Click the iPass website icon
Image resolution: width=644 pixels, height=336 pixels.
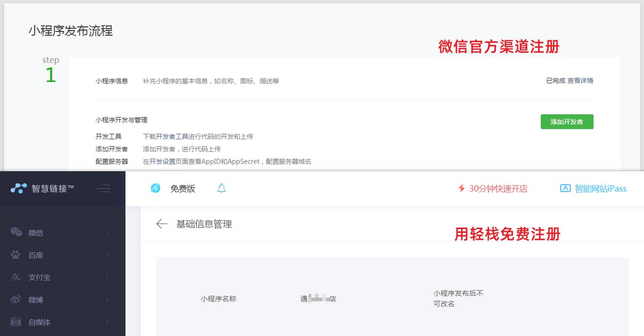(x=565, y=188)
